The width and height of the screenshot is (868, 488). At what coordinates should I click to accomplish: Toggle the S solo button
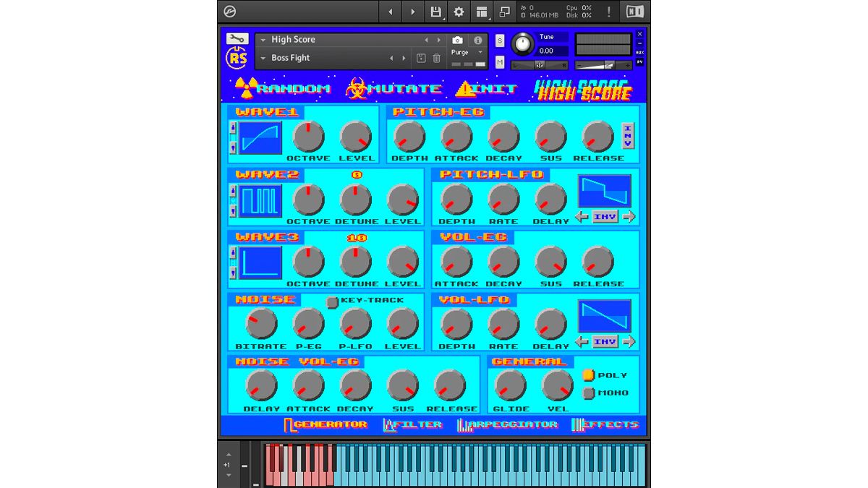(500, 40)
